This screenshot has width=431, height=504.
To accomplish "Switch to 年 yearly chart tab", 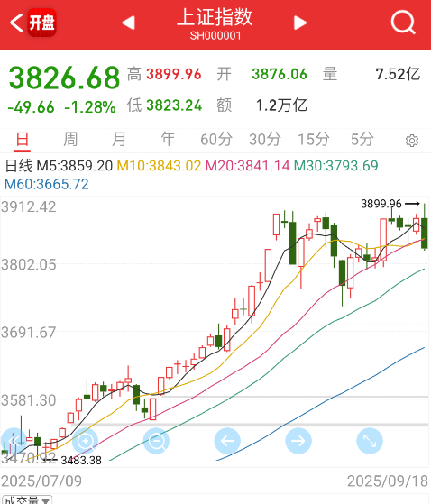I will (168, 140).
